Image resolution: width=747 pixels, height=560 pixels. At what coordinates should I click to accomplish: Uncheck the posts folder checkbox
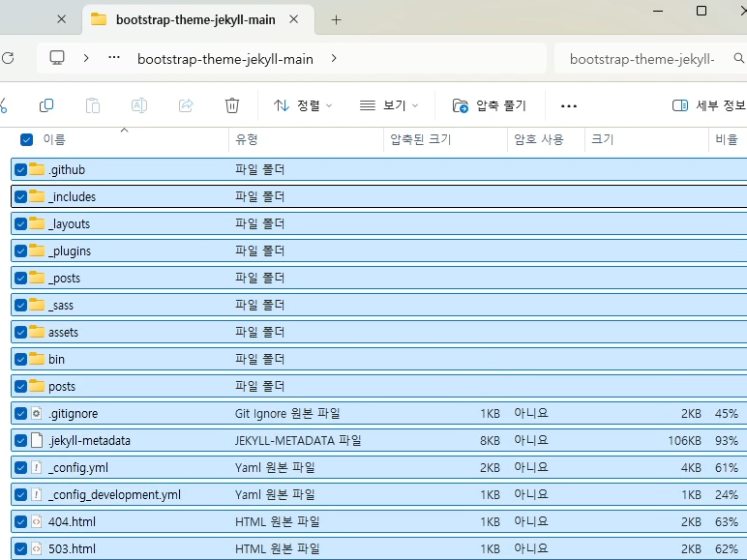point(20,386)
